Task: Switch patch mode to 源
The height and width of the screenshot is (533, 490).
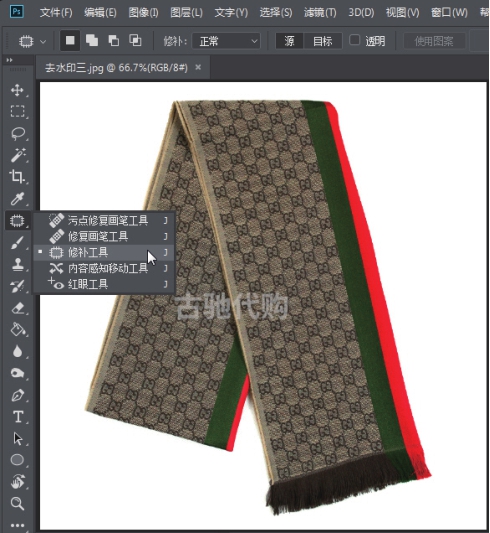Action: (x=289, y=41)
